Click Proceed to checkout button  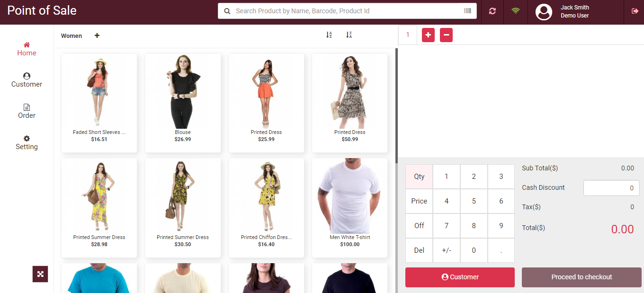(x=581, y=277)
